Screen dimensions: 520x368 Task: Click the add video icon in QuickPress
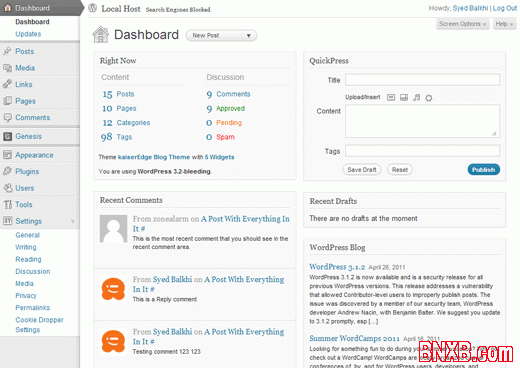click(x=404, y=97)
